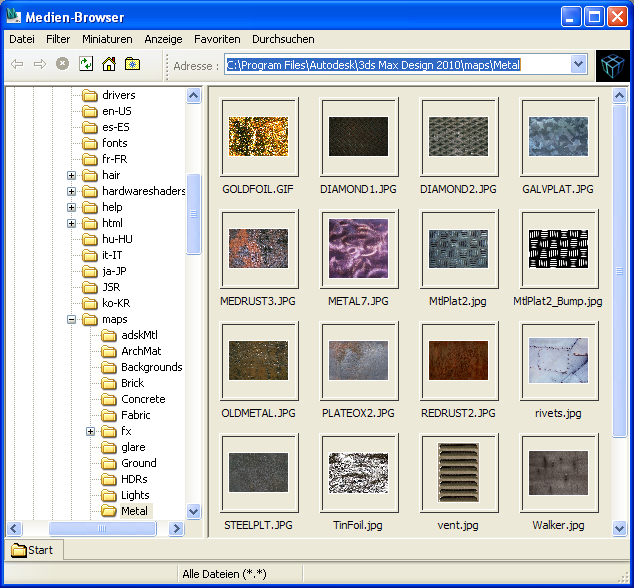Click the Forward navigation arrow

point(40,64)
